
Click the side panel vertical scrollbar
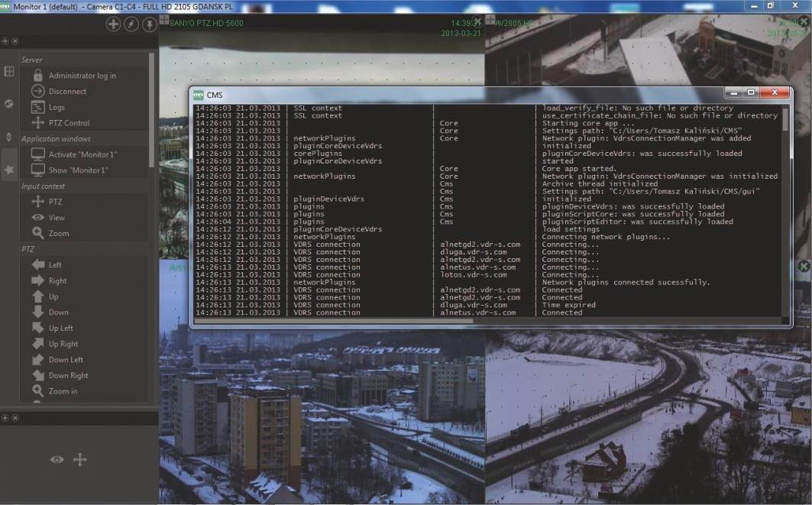pyautogui.click(x=151, y=107)
